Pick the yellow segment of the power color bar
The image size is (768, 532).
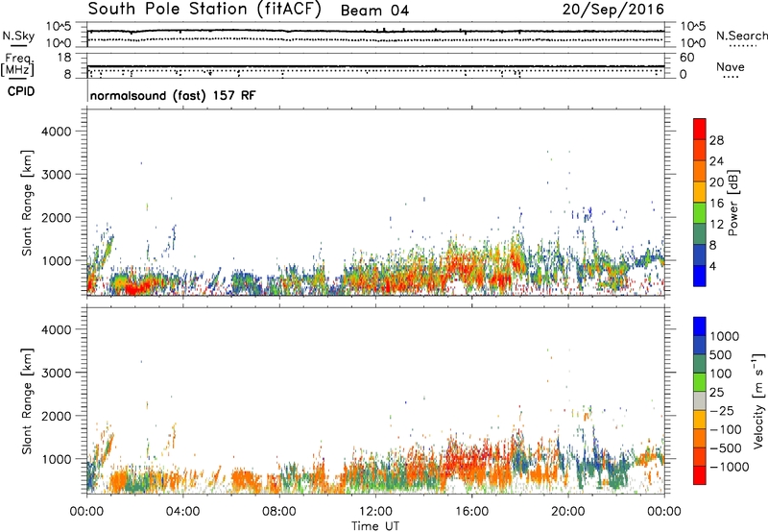pos(700,192)
